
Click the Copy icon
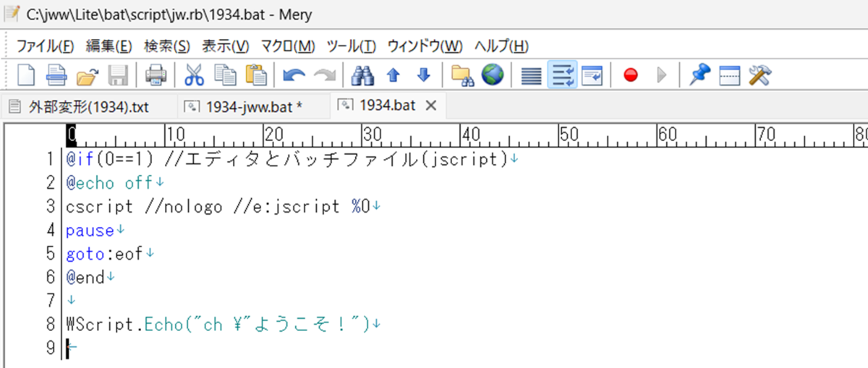(225, 75)
